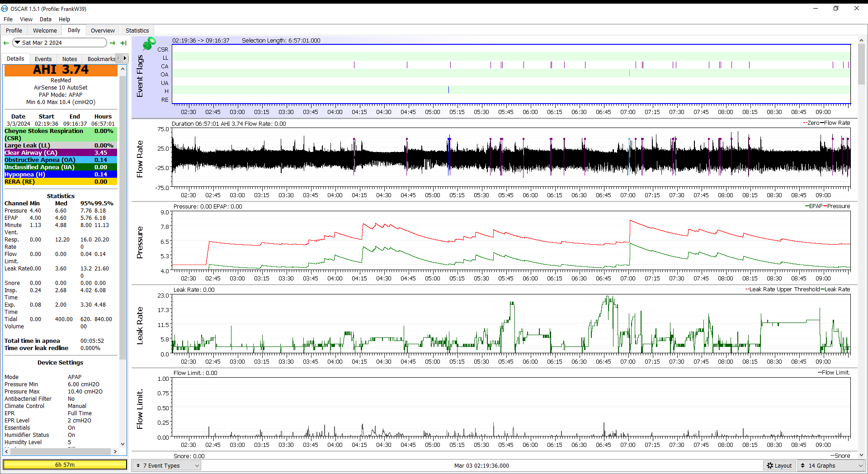Click the Large Leak (LL) gray row
868x474 pixels.
pyautogui.click(x=61, y=146)
